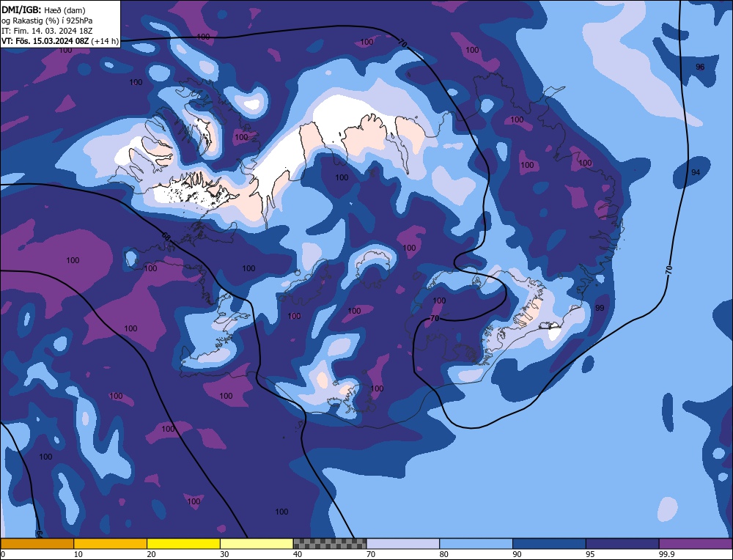Click the legend tick label '40'
This screenshot has width=733, height=560.
click(x=298, y=554)
